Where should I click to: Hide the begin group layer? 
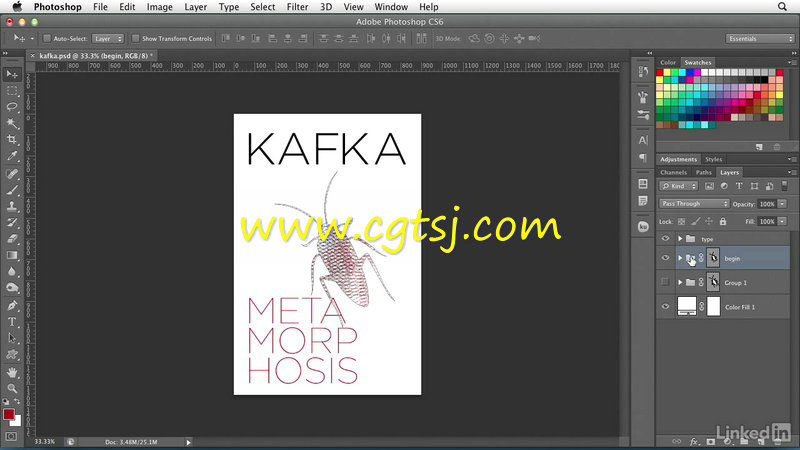tap(665, 258)
